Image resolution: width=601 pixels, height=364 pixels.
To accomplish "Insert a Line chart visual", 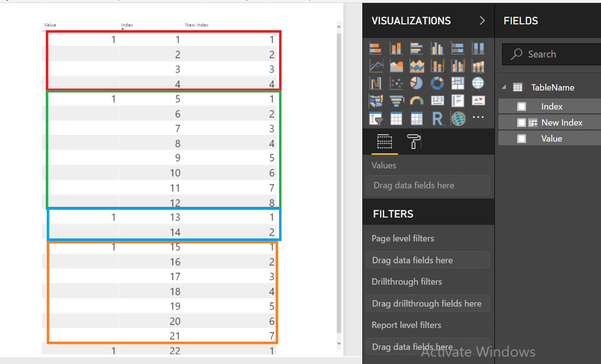I will (x=376, y=66).
